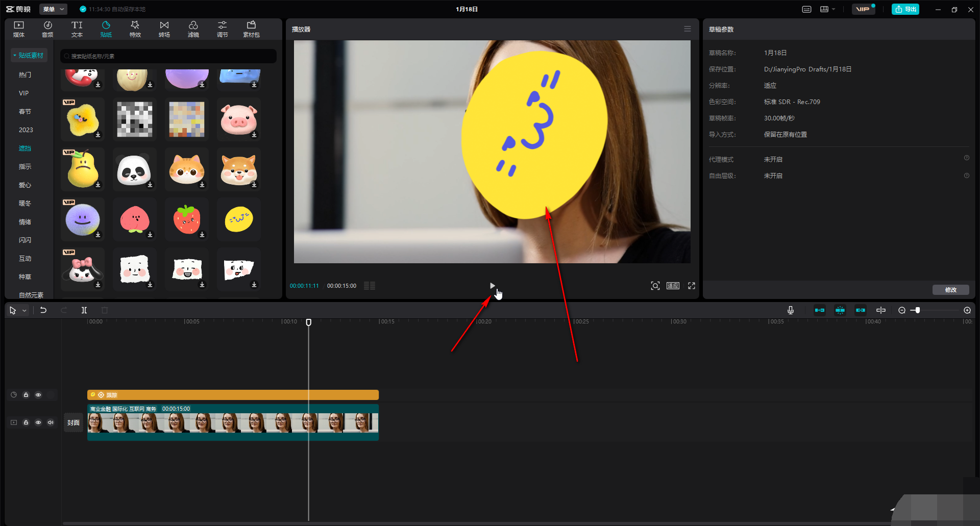Toggle visibility eye of the sticker track

[38, 395]
